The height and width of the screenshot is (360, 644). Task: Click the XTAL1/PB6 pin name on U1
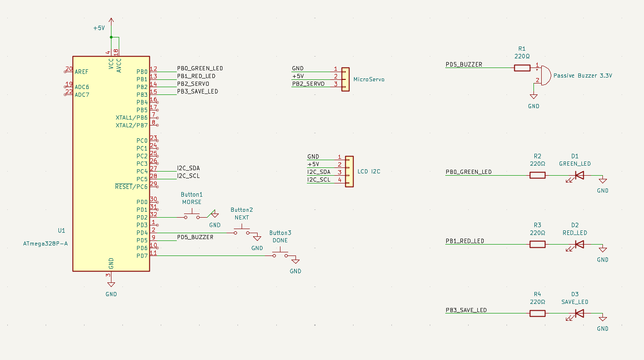tap(132, 118)
